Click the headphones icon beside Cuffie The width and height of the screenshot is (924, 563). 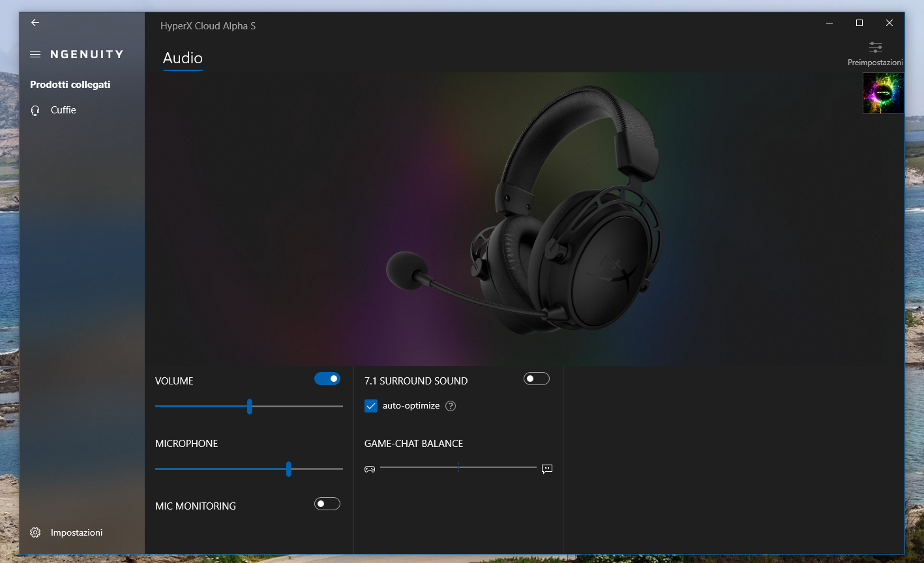click(35, 111)
